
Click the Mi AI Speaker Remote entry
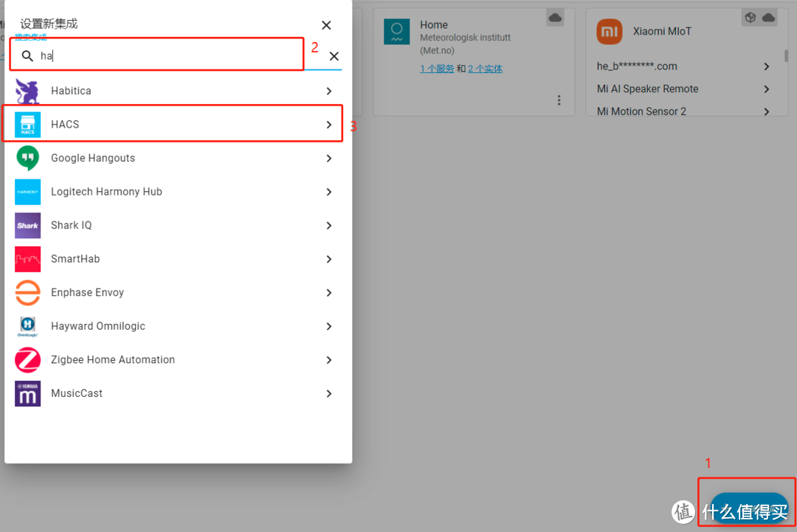click(683, 89)
